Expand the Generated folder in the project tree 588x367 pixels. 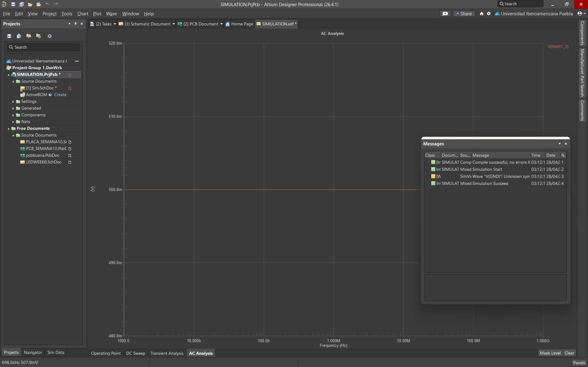(x=13, y=108)
